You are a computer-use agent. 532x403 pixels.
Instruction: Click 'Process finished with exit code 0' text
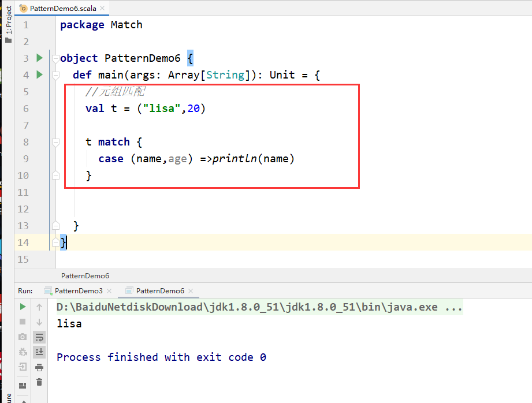click(162, 357)
